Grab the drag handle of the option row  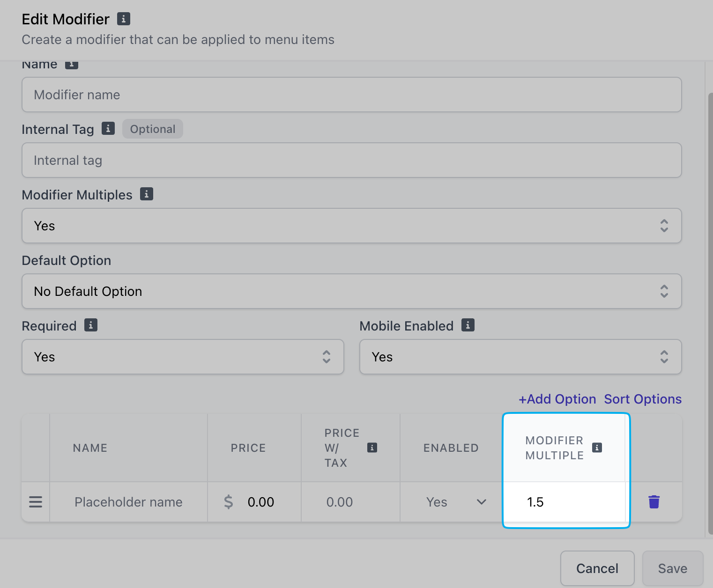pos(36,502)
